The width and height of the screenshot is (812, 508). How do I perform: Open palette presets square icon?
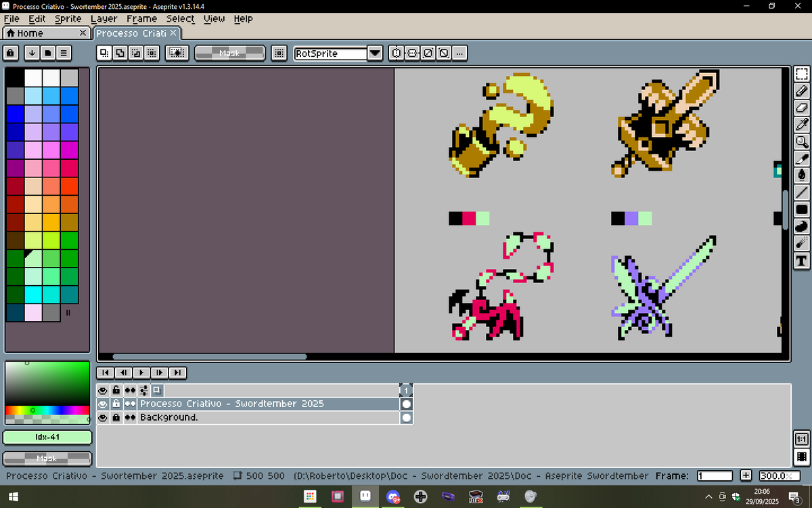48,53
